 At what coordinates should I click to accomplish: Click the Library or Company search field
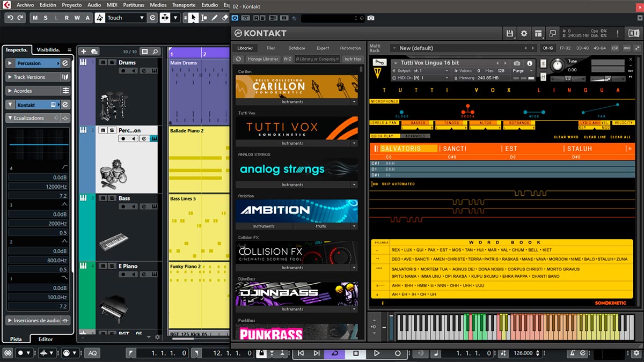click(x=318, y=59)
